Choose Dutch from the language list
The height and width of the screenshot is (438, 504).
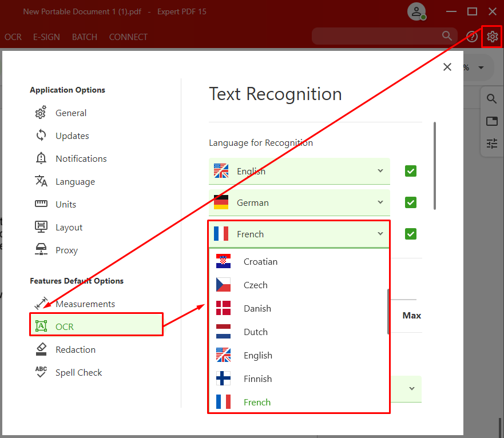pos(299,332)
